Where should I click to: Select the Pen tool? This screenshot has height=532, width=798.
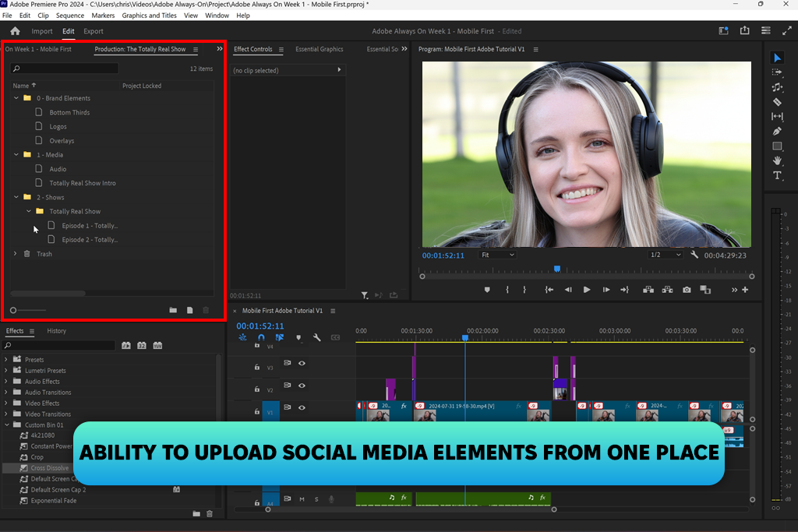tap(777, 131)
